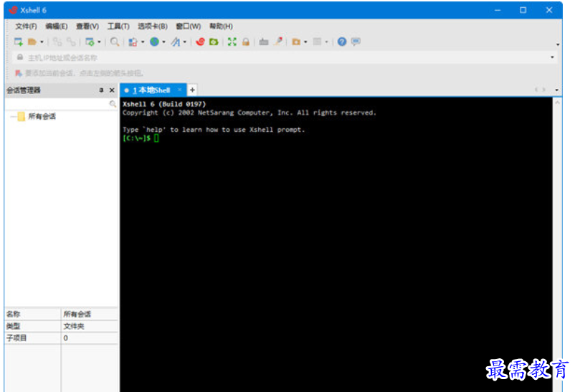Open Help with the blue question icon
Viewport: 575px width, 392px height.
coord(342,42)
